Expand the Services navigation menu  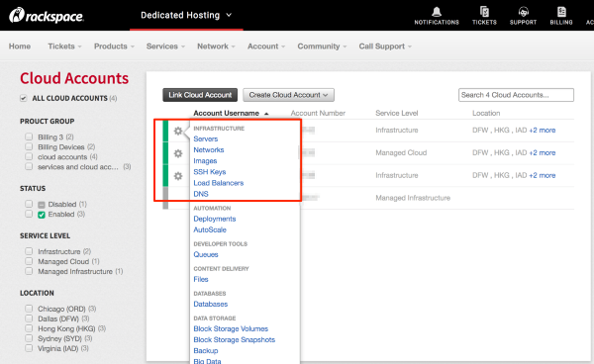[165, 46]
